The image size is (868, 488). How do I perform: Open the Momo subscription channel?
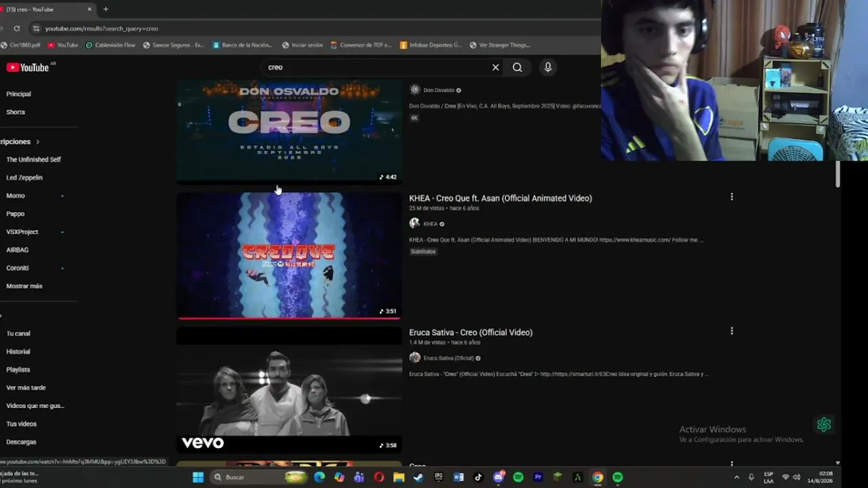pyautogui.click(x=16, y=196)
